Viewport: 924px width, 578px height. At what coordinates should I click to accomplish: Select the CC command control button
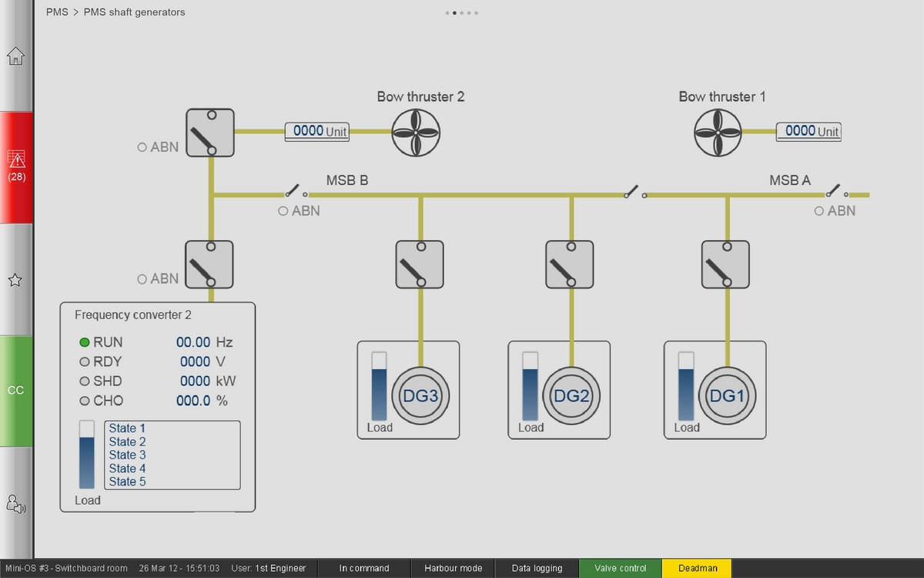tap(16, 391)
